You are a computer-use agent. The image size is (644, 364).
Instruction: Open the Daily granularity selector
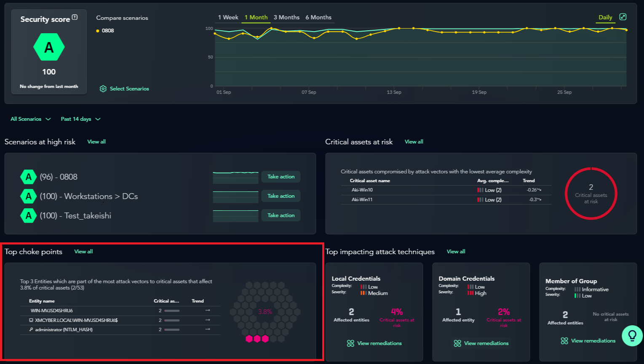(605, 17)
